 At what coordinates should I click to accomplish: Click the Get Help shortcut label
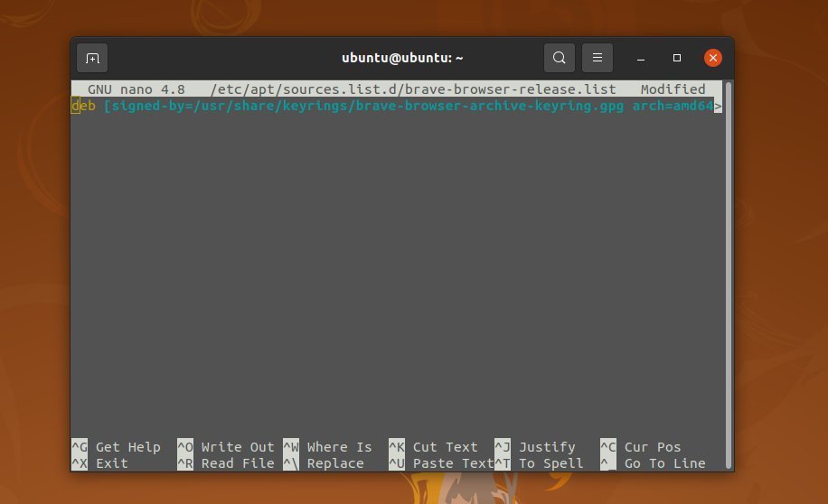[x=127, y=447]
